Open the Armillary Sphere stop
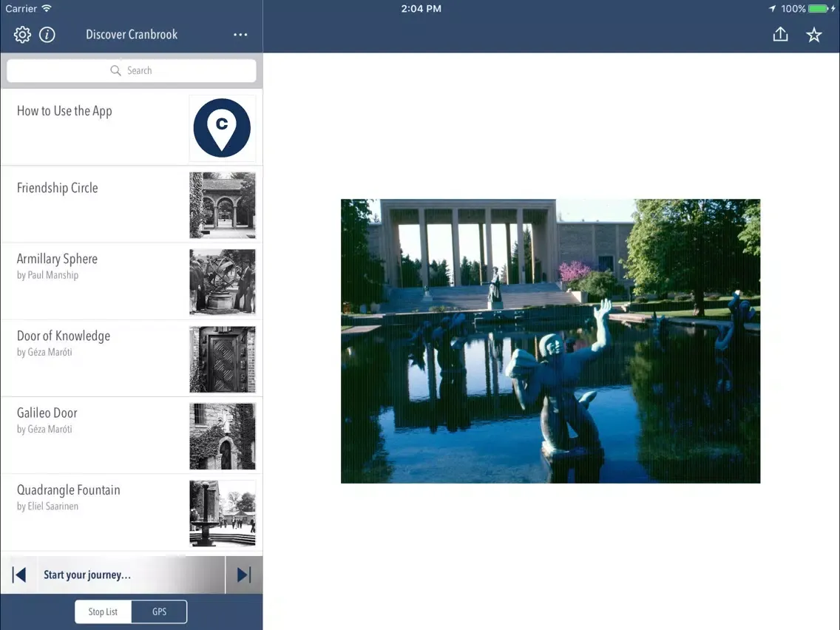 coord(132,282)
